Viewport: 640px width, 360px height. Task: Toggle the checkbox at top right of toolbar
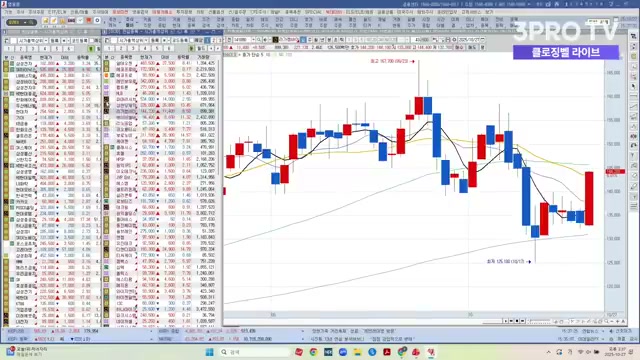coord(617,19)
